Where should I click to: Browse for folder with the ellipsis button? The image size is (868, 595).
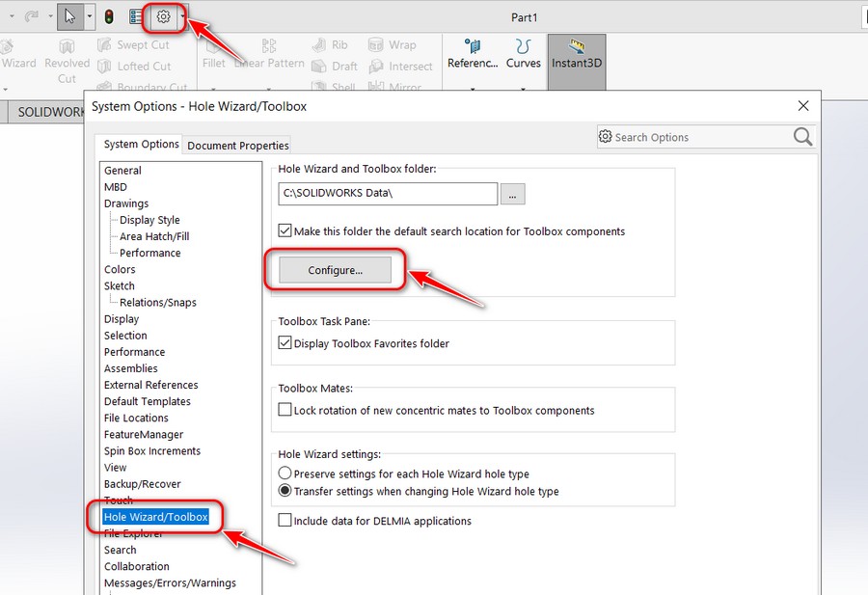tap(513, 194)
